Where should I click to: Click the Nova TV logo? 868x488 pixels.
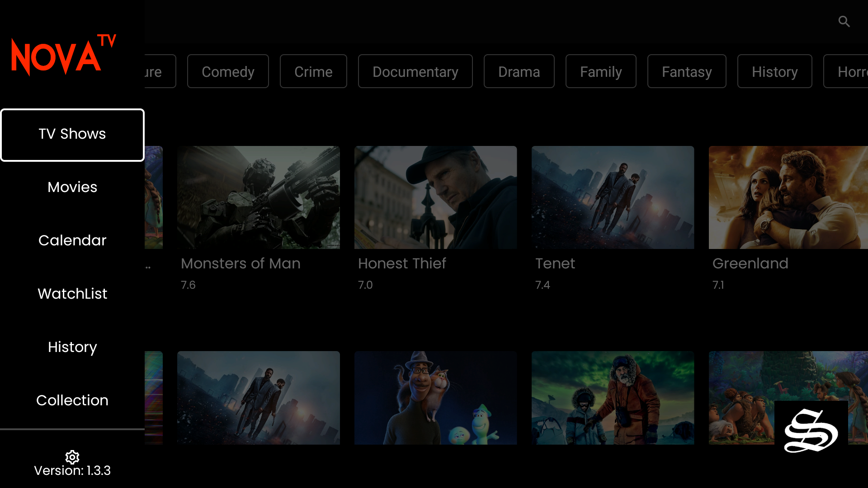point(64,55)
